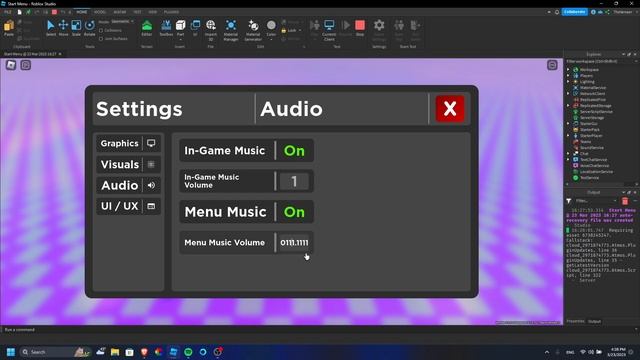This screenshot has width=640, height=360.
Task: Activate the Scale tool
Action: [x=76, y=29]
